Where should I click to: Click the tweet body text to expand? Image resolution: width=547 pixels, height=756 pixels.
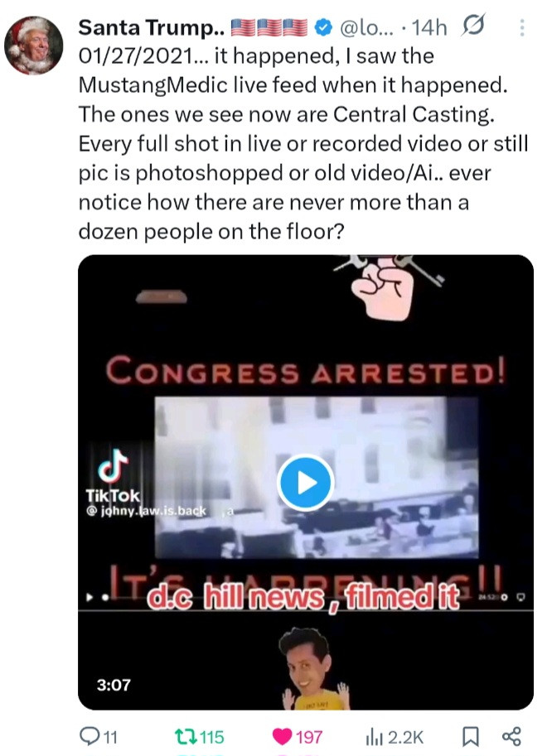(x=303, y=144)
